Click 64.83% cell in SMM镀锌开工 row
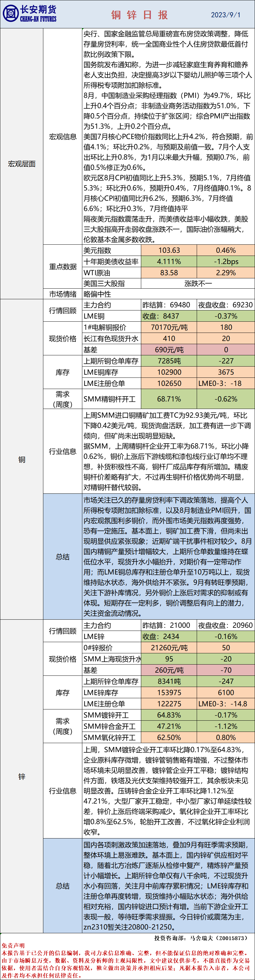The width and height of the screenshot is (255, 980). tap(169, 715)
